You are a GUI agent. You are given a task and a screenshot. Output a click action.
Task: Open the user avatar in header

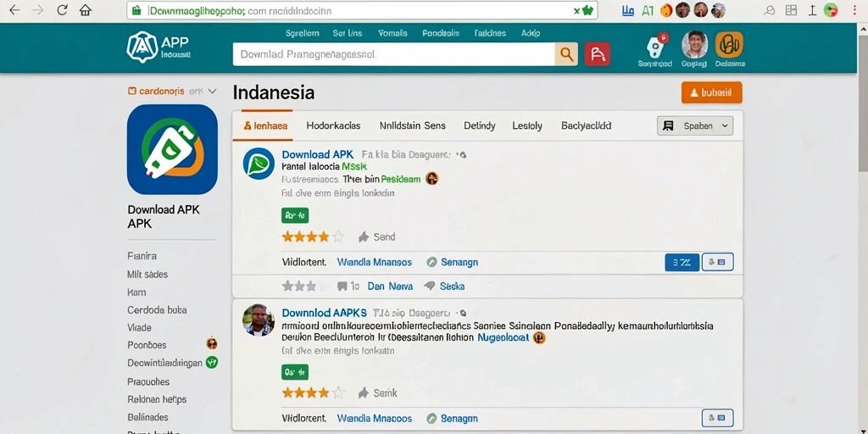point(694,44)
